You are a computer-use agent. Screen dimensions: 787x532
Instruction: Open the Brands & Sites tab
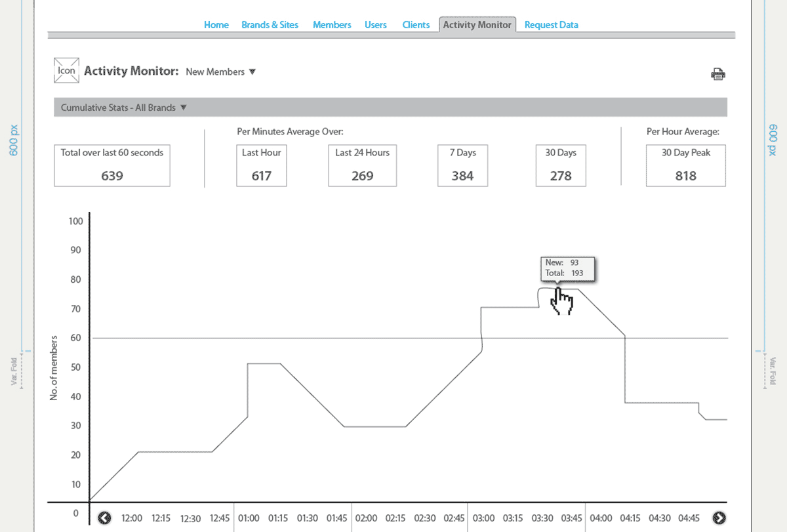click(x=270, y=25)
